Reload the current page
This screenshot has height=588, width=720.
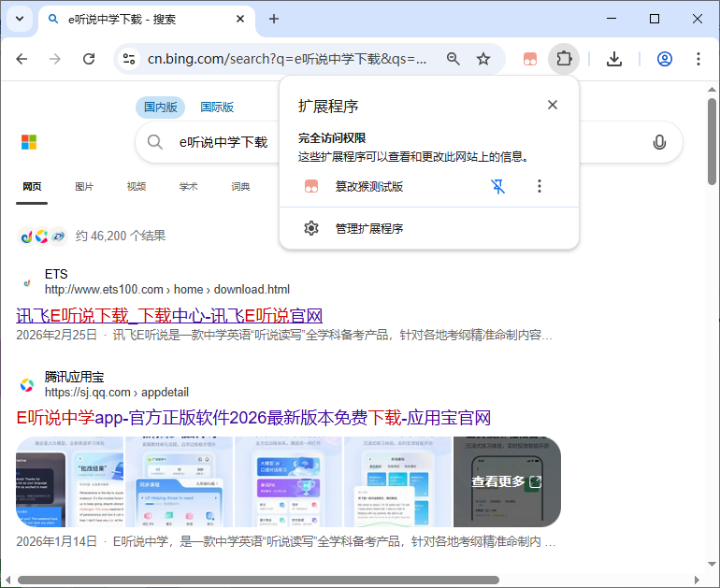click(x=89, y=59)
